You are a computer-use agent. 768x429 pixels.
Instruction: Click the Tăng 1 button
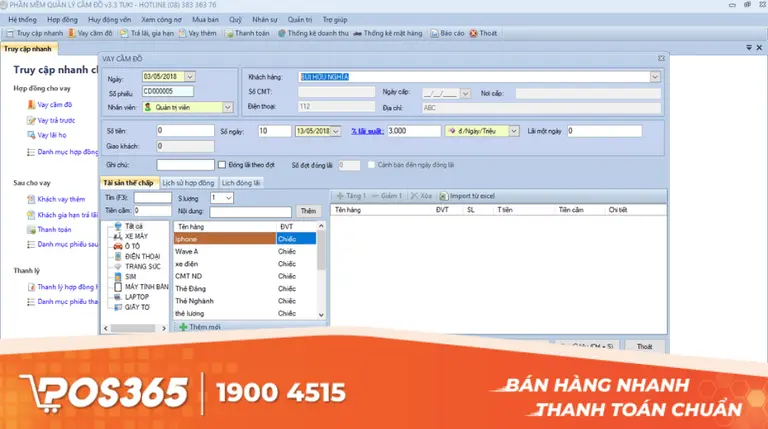click(x=351, y=196)
